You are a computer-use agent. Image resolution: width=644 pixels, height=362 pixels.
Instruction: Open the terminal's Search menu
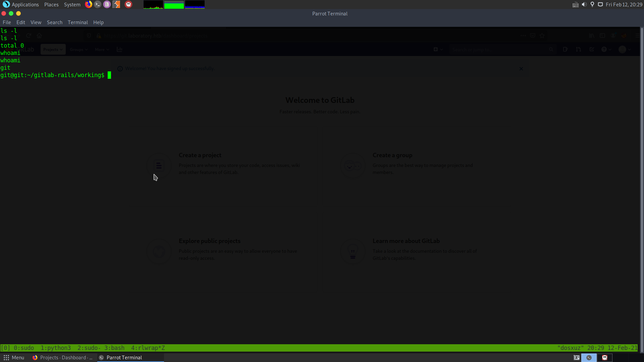(55, 22)
